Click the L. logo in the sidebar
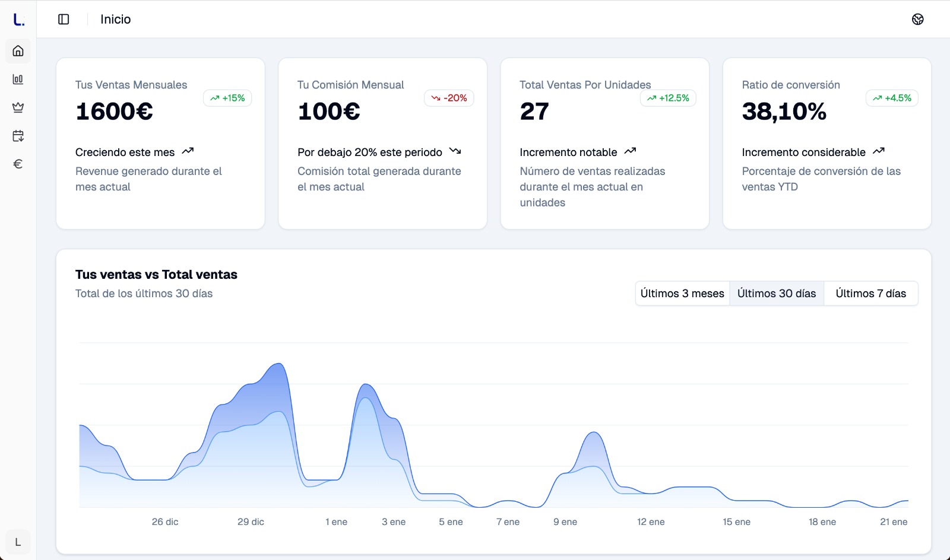This screenshot has height=560, width=950. click(18, 20)
